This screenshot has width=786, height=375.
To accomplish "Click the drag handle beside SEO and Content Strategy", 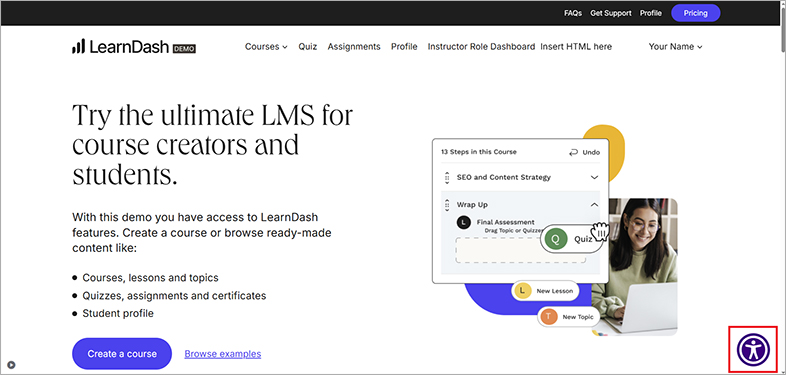I will pyautogui.click(x=447, y=177).
